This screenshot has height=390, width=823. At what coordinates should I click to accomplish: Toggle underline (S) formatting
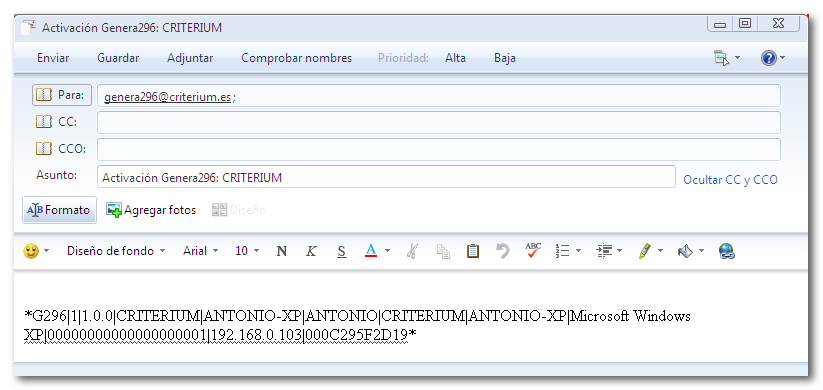tap(342, 251)
